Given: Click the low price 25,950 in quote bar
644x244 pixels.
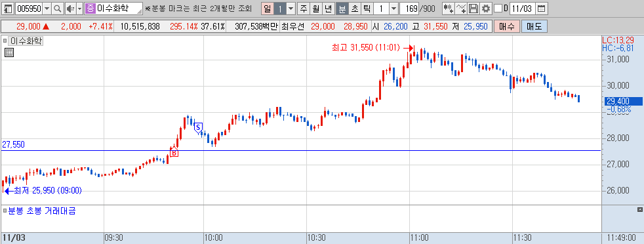Looking at the screenshot, I should point(475,27).
